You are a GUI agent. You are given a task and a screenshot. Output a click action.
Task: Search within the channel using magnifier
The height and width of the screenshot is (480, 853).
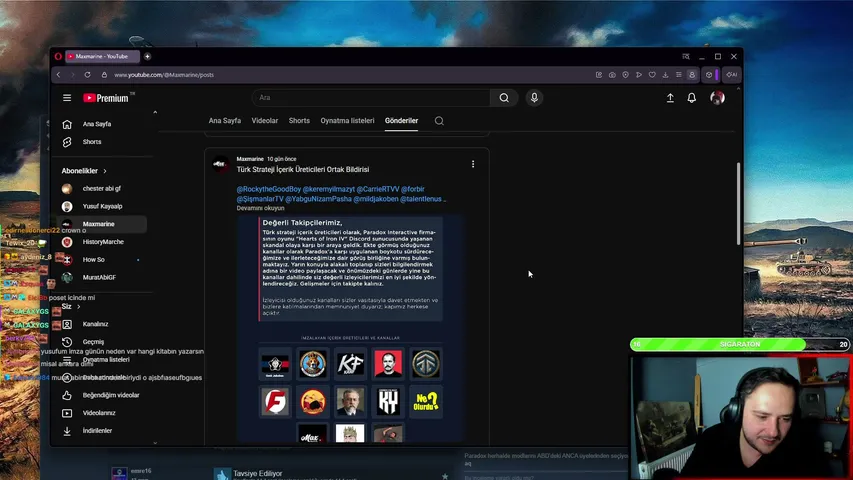click(439, 121)
